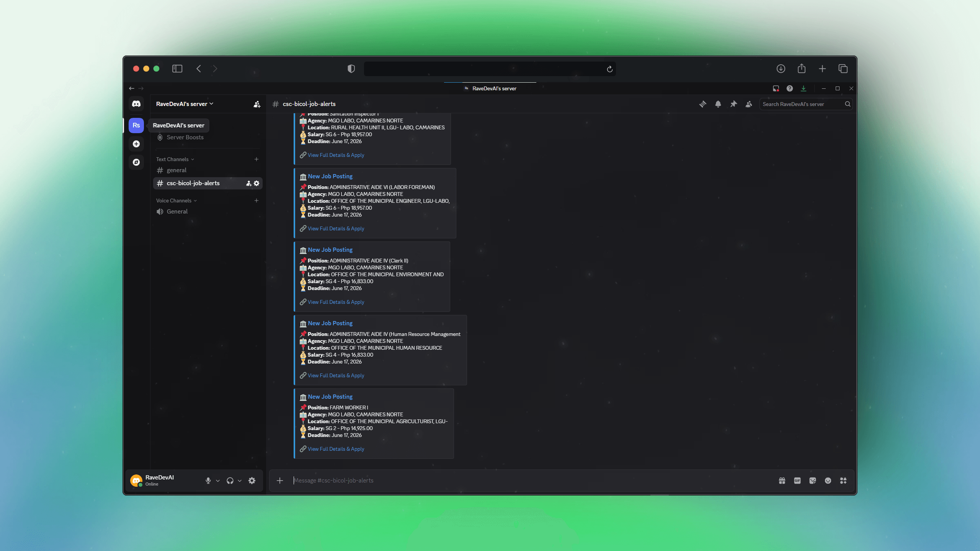Open notification settings bell icon
980x551 pixels.
pyautogui.click(x=718, y=104)
